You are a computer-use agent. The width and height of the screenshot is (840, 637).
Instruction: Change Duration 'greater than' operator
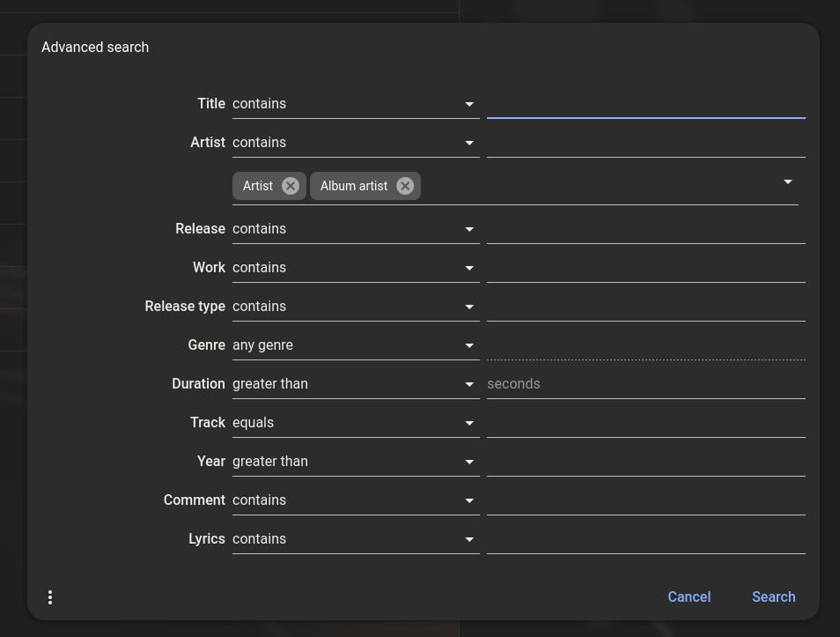click(355, 384)
